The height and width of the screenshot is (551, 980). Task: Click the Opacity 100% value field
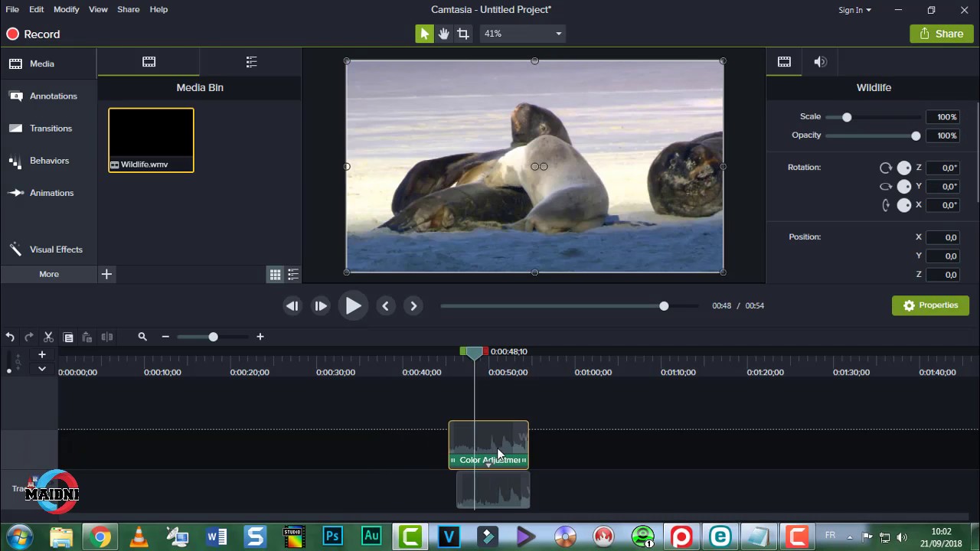(x=942, y=135)
